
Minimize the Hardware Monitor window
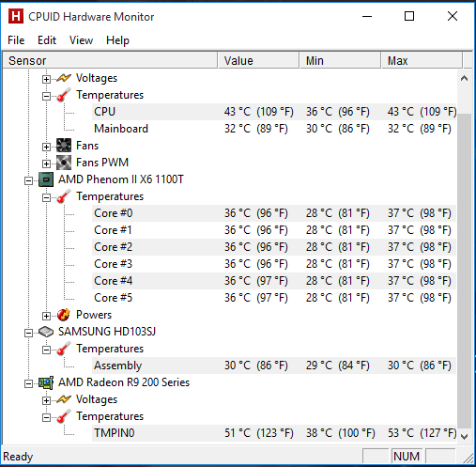[367, 16]
